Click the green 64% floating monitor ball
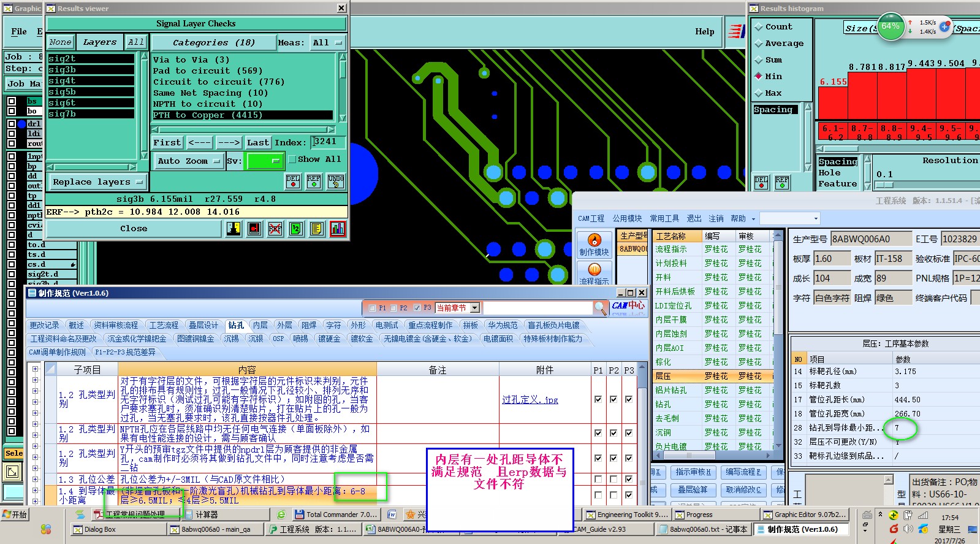 [x=891, y=27]
